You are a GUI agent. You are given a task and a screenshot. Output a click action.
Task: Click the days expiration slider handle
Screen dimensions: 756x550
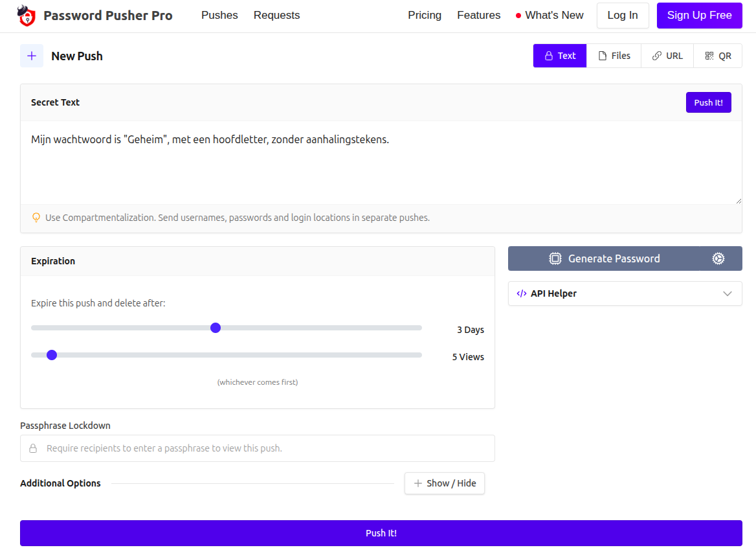click(216, 328)
